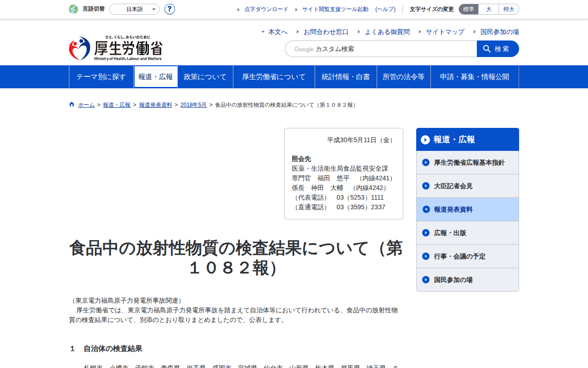Click the globe language switch icon
This screenshot has width=588, height=368.
point(73,9)
